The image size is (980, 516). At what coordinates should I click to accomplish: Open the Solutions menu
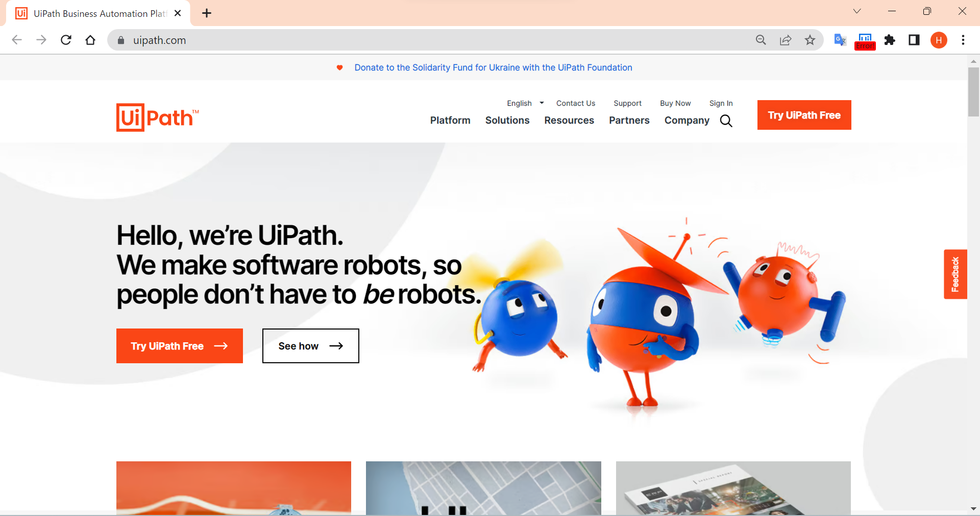click(507, 120)
